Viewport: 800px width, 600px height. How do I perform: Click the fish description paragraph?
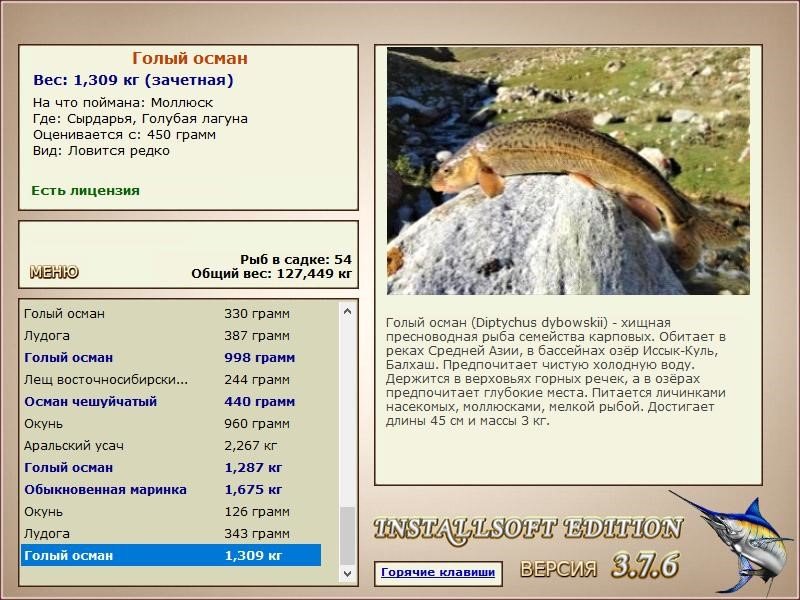coord(556,372)
